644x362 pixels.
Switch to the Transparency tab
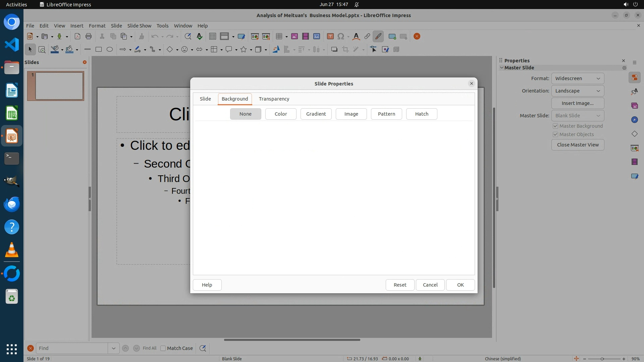[274, 99]
